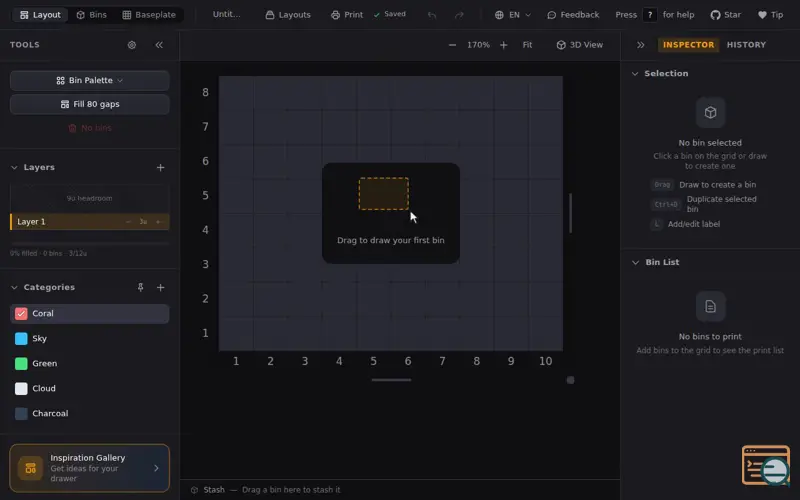Redo the last action
The image size is (800, 500).
[x=459, y=15]
